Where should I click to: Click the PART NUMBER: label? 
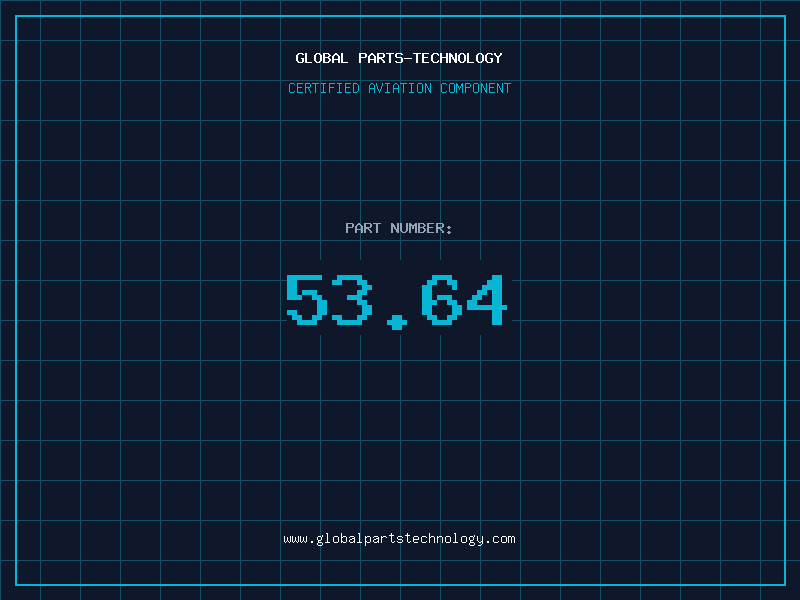tap(399, 228)
